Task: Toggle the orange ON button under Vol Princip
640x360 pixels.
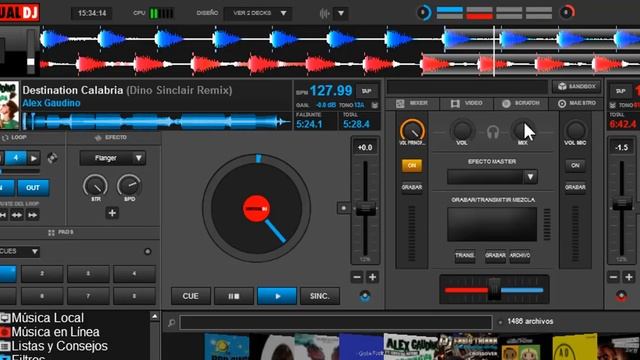Action: 412,165
